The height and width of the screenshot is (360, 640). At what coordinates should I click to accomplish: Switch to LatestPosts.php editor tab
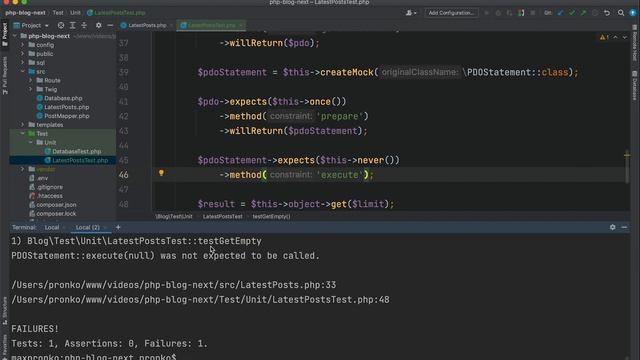(x=144, y=25)
